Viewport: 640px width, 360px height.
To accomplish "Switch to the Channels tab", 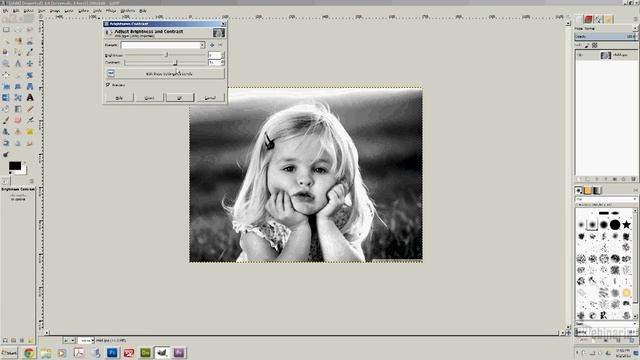I will coord(588,19).
